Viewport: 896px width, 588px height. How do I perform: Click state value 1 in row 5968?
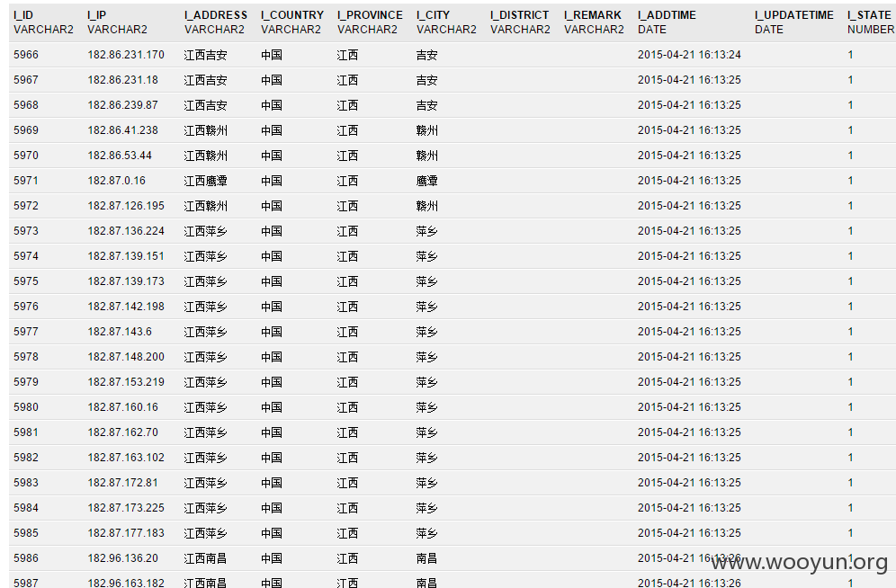tap(850, 105)
